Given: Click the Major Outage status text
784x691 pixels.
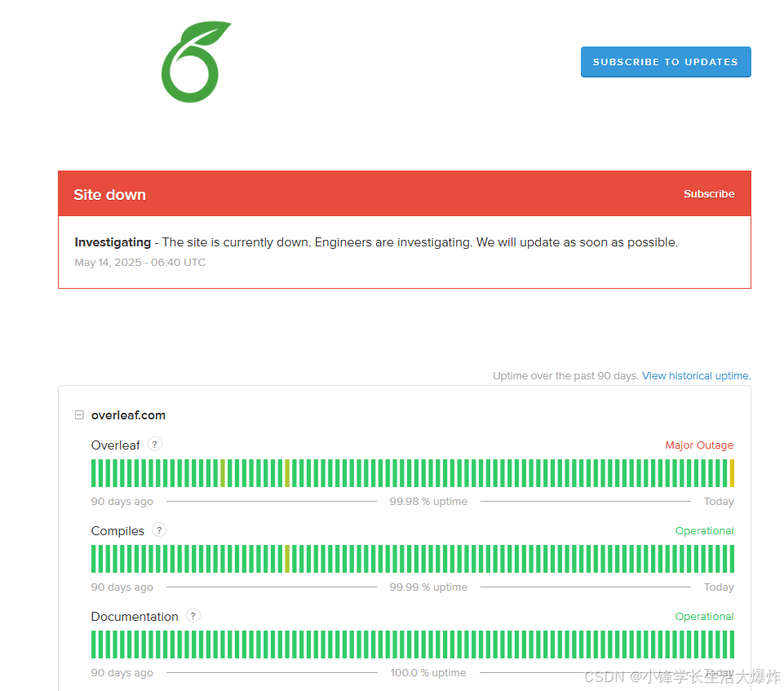Looking at the screenshot, I should 699,445.
